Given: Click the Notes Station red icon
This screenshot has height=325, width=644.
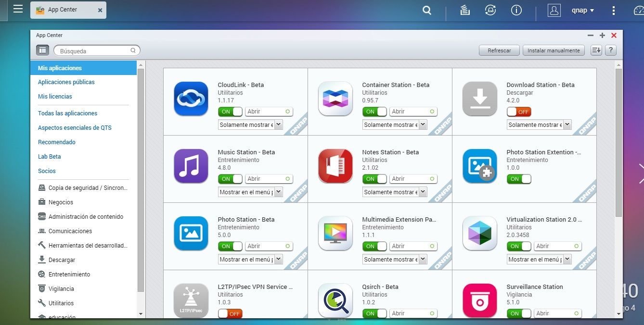Looking at the screenshot, I should point(335,166).
